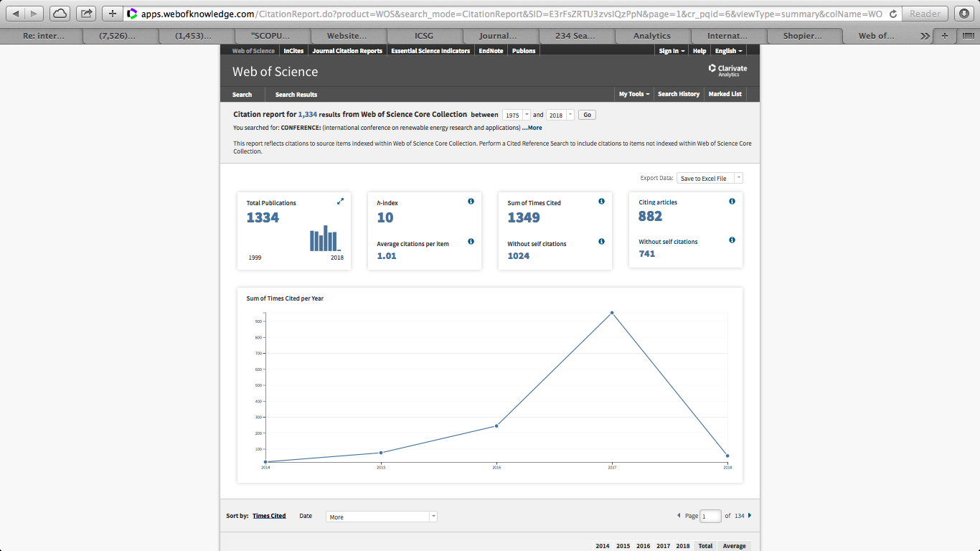Switch to the Web of... browser tab
The image size is (980, 551).
coord(877,36)
